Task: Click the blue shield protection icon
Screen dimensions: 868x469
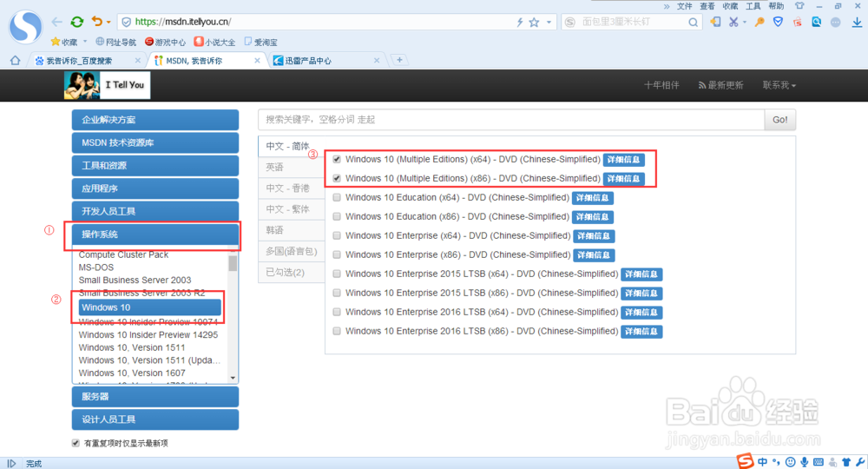Action: pyautogui.click(x=779, y=22)
